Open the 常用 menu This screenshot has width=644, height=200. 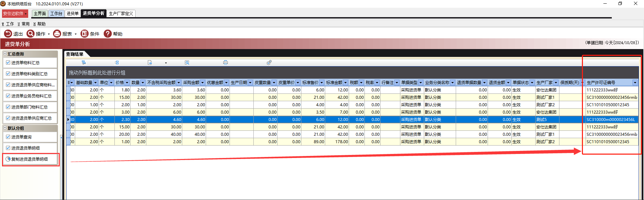click(x=23, y=24)
